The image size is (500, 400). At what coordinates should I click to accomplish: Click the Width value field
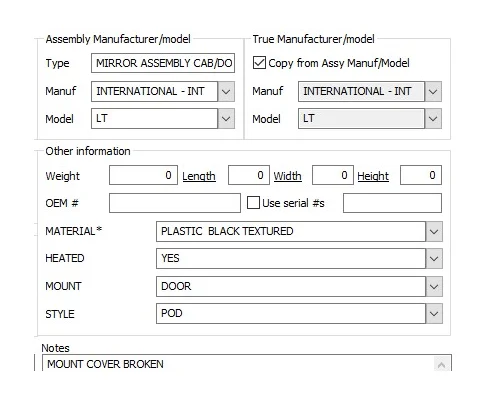click(x=333, y=175)
